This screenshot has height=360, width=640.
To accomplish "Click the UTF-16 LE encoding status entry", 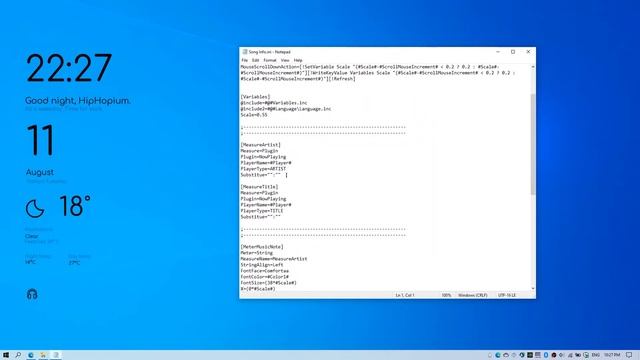I will [x=507, y=295].
